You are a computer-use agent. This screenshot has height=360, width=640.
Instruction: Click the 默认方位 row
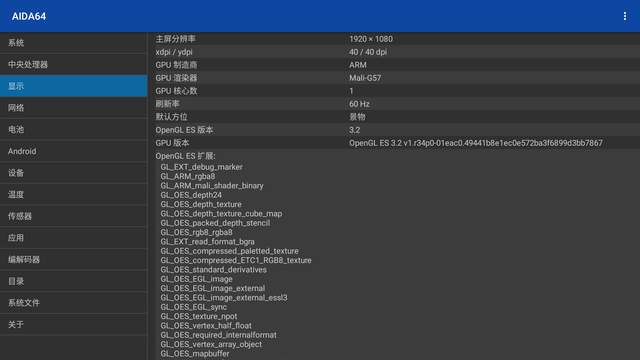click(394, 117)
